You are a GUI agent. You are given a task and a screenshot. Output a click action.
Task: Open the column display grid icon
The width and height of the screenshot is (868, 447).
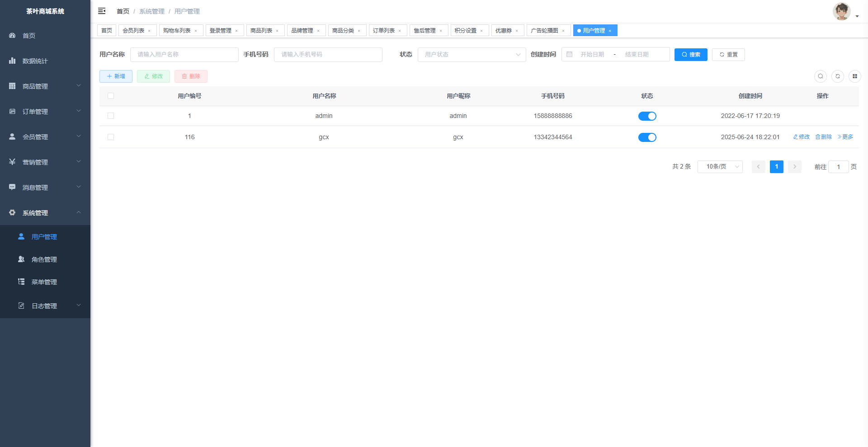point(854,76)
